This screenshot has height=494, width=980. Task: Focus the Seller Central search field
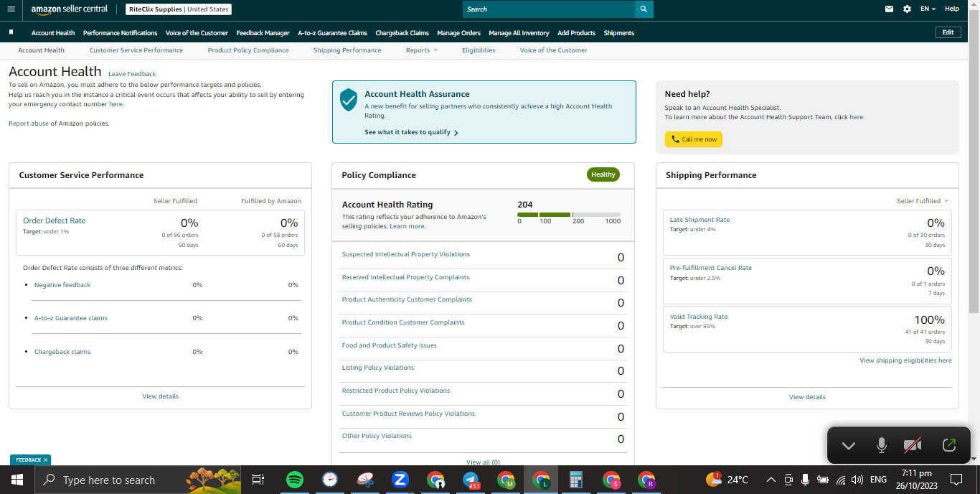click(549, 9)
